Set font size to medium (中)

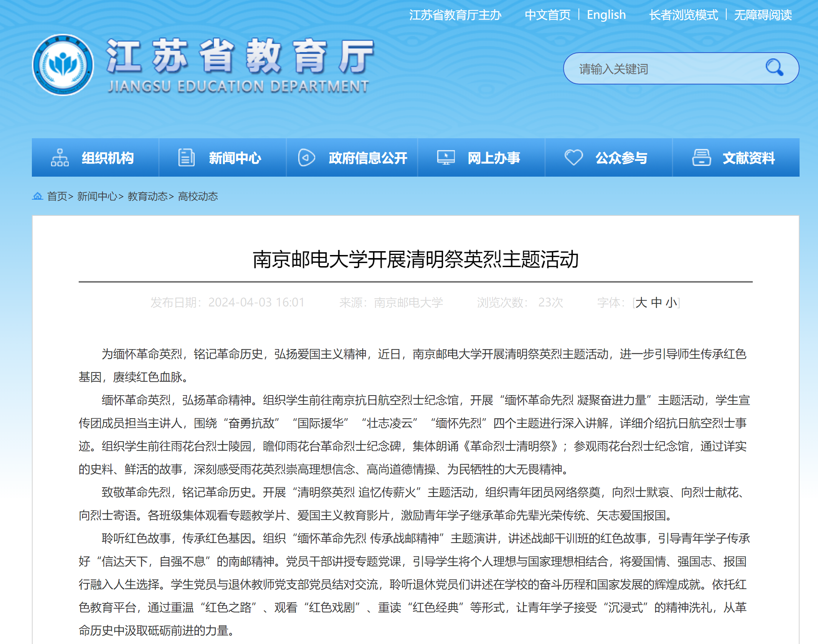(656, 303)
